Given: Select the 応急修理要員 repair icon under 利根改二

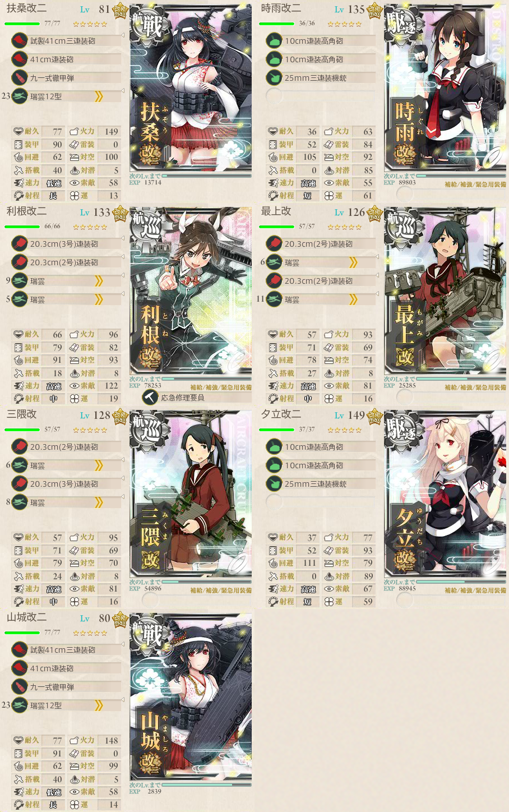Looking at the screenshot, I should (150, 398).
